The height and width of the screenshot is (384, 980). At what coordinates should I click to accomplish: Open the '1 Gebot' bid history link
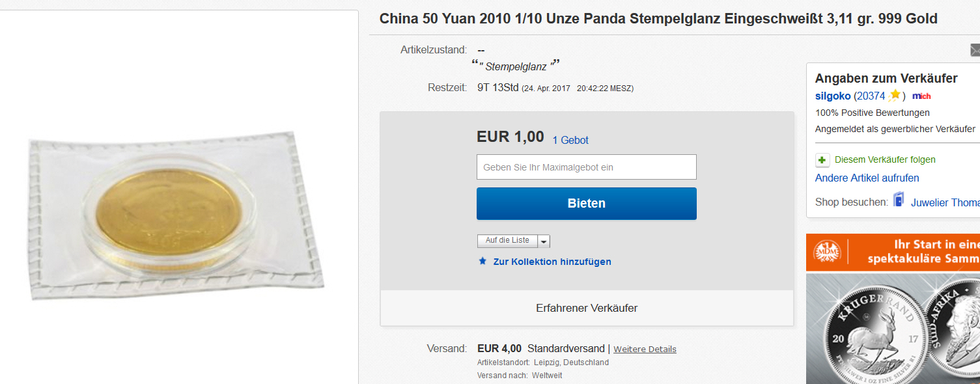coord(570,140)
